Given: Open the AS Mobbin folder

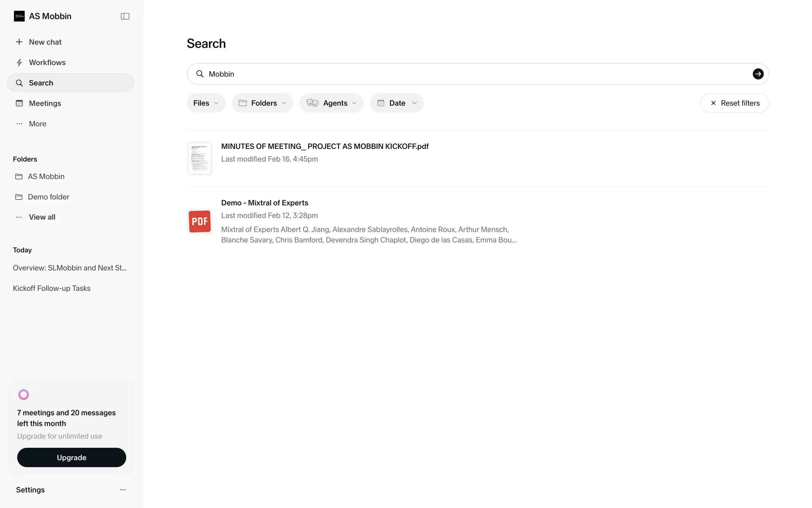Looking at the screenshot, I should pyautogui.click(x=46, y=177).
